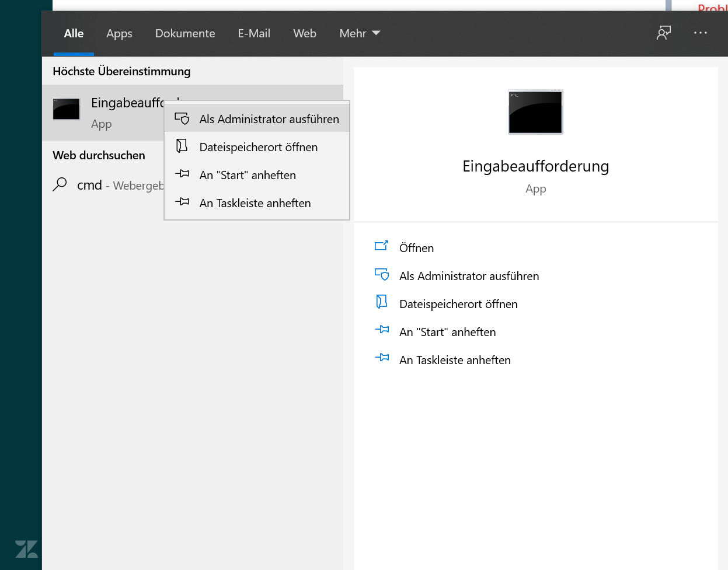Switch to the Dokumente tab

185,33
